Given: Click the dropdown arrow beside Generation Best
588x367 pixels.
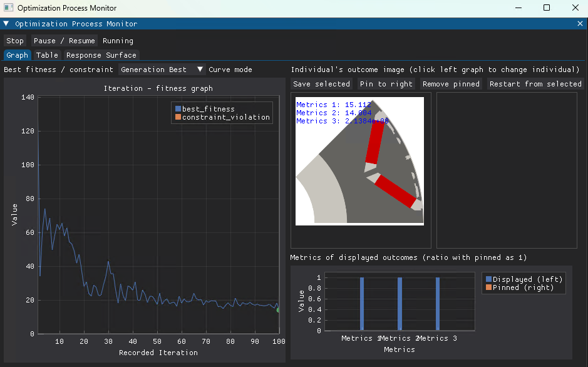Looking at the screenshot, I should (200, 70).
